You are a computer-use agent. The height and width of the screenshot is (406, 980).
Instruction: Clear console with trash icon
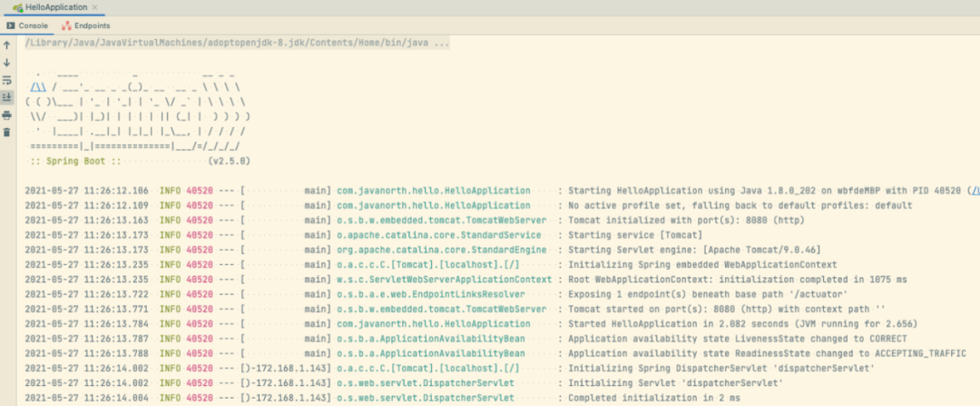point(7,132)
